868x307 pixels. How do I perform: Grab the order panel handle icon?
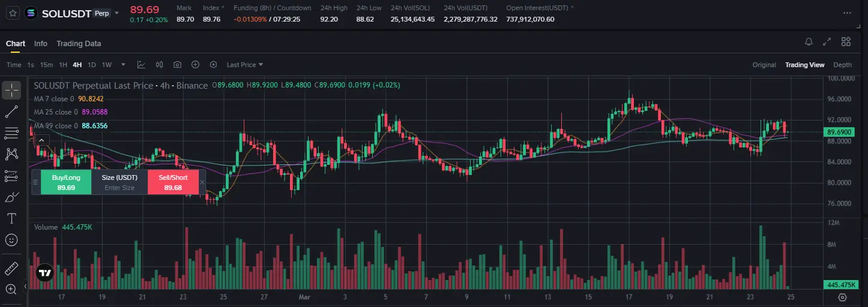pos(35,182)
